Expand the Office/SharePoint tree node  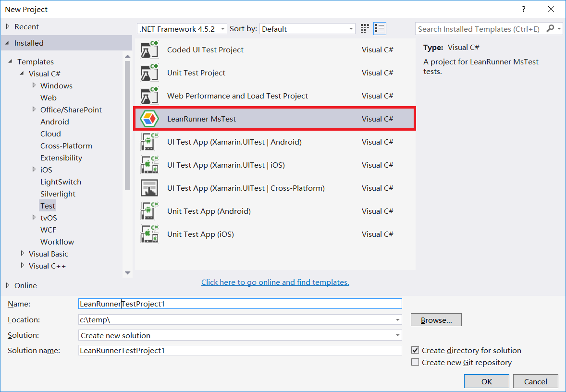pyautogui.click(x=34, y=109)
